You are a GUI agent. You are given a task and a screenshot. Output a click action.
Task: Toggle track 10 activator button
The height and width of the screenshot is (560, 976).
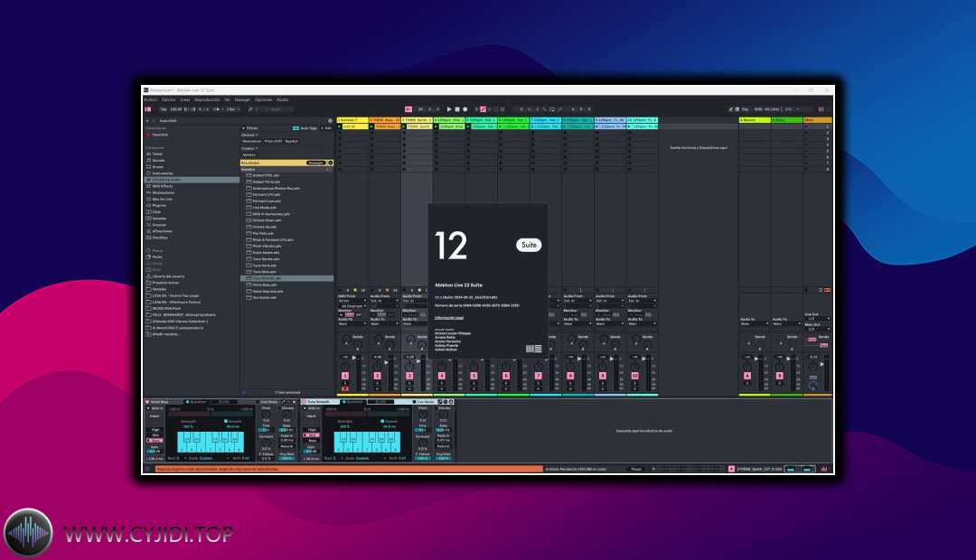[635, 376]
